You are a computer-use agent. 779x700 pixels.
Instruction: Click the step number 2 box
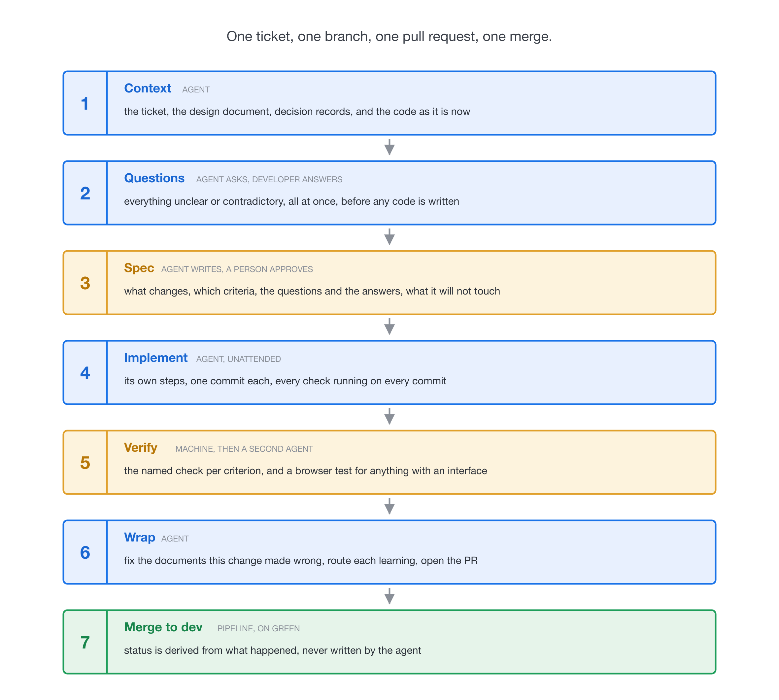pyautogui.click(x=85, y=193)
